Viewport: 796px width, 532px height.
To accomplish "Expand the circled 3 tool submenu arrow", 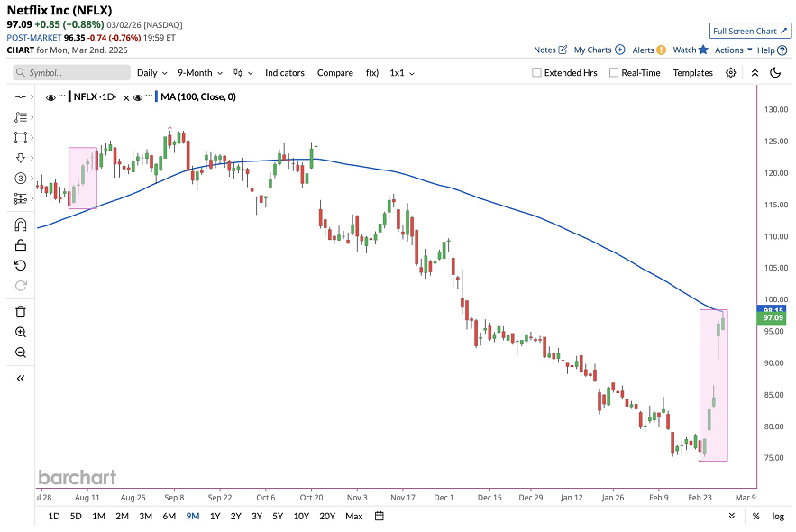I will [32, 179].
